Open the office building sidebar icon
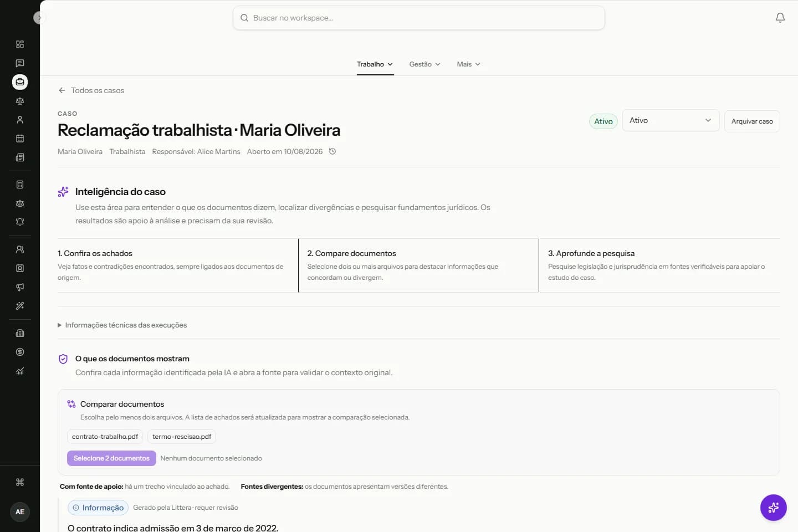This screenshot has width=798, height=532. pyautogui.click(x=20, y=333)
